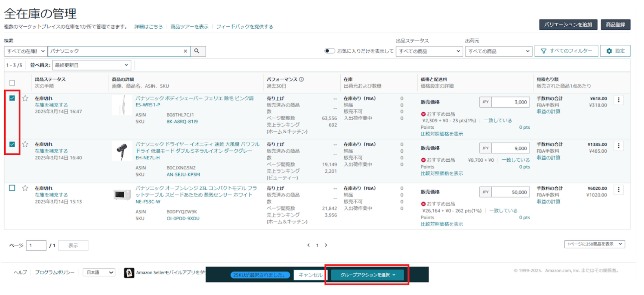Image resolution: width=644 pixels, height=295 pixels.
Task: Toggle the select-all checkbox in header
Action: click(x=12, y=83)
